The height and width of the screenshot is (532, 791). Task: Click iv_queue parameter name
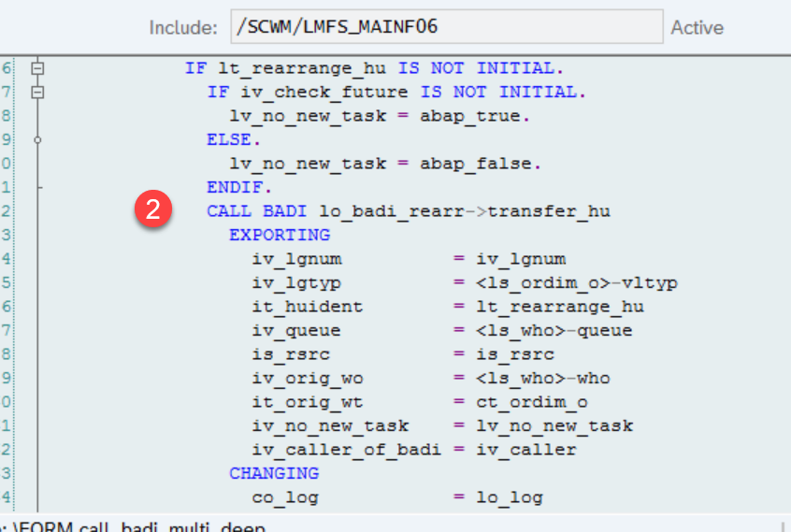296,331
